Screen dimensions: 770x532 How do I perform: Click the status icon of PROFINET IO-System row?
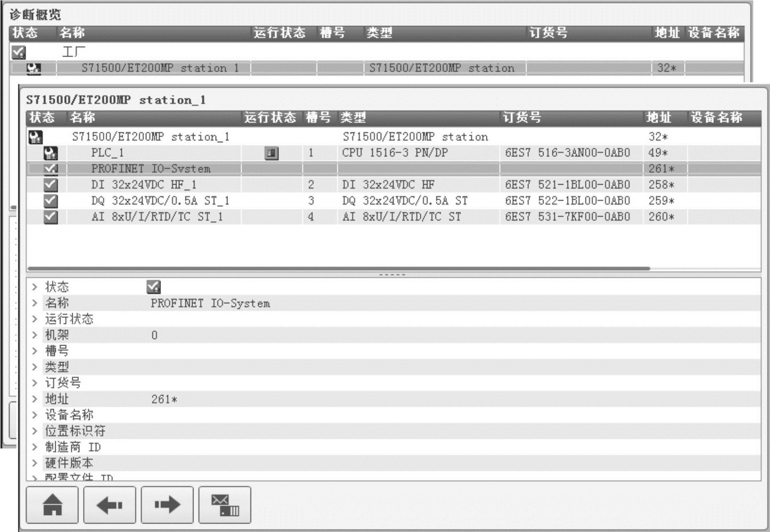tap(50, 169)
